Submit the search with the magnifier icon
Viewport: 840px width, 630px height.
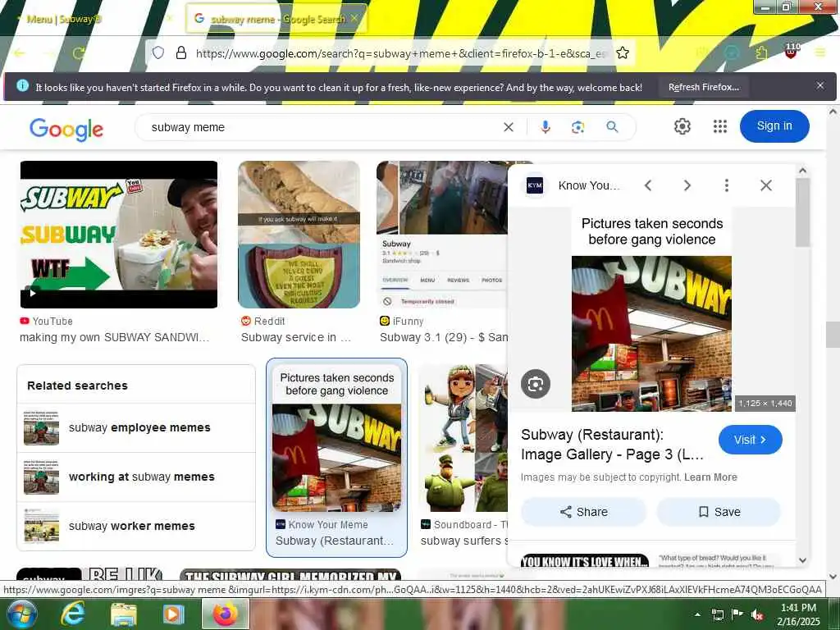point(612,127)
